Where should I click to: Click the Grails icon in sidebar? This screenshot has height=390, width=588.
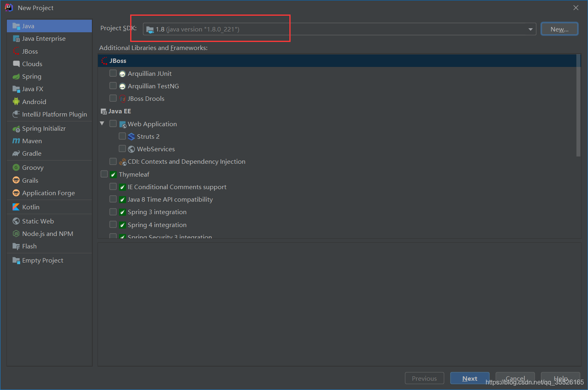pos(16,180)
